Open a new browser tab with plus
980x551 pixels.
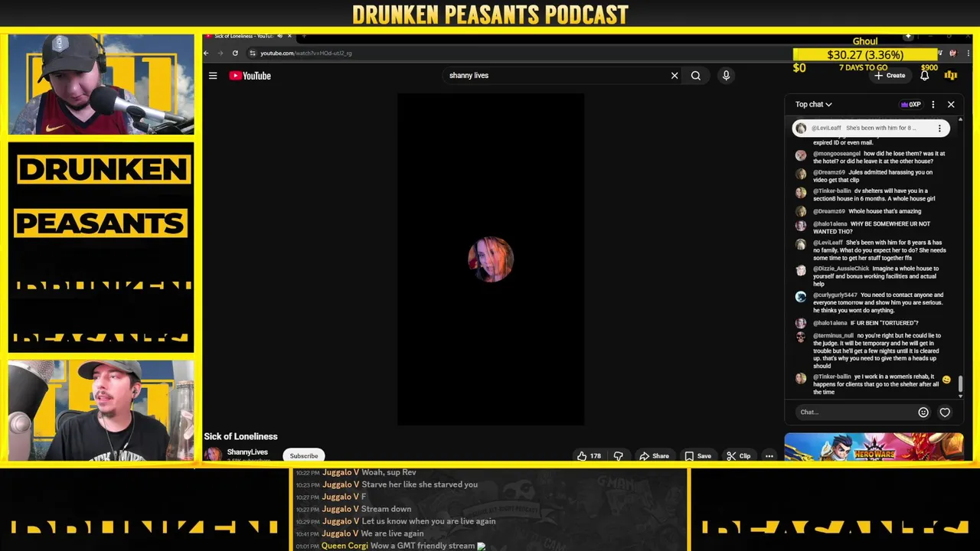pyautogui.click(x=304, y=36)
